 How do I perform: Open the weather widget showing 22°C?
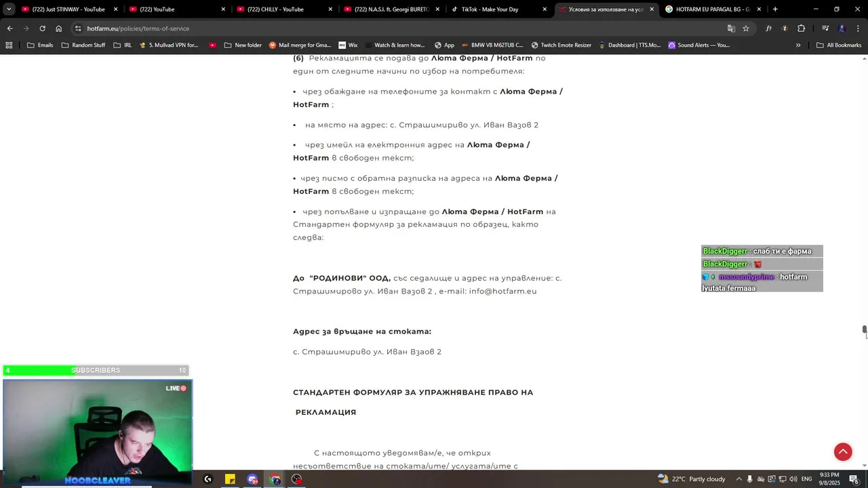coord(692,479)
